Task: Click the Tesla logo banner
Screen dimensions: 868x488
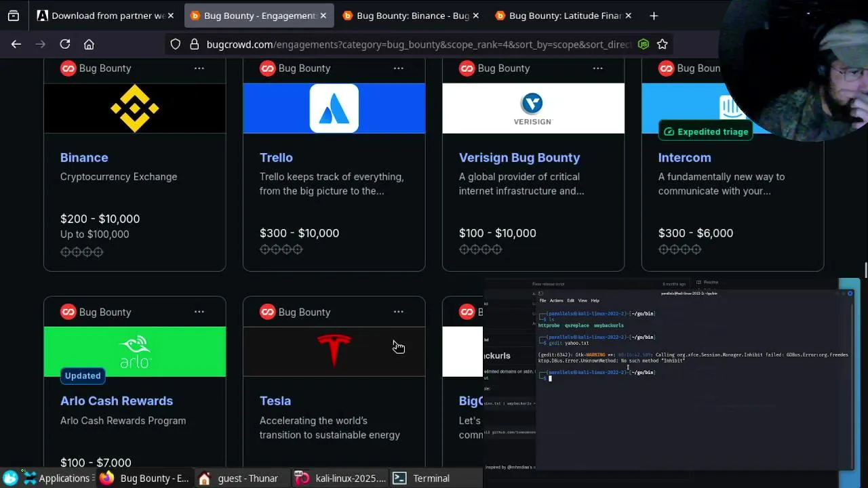Action: 334,352
